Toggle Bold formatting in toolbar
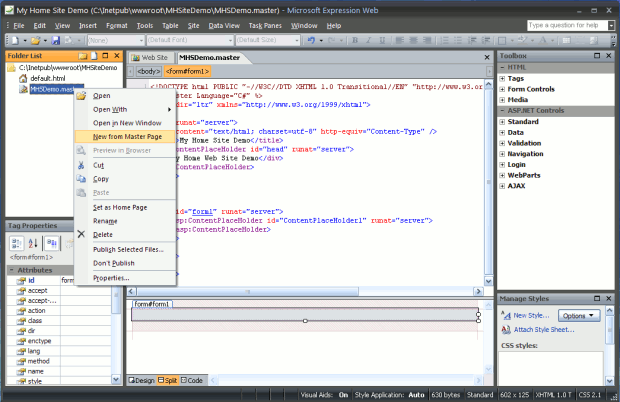The image size is (620, 402). click(355, 40)
